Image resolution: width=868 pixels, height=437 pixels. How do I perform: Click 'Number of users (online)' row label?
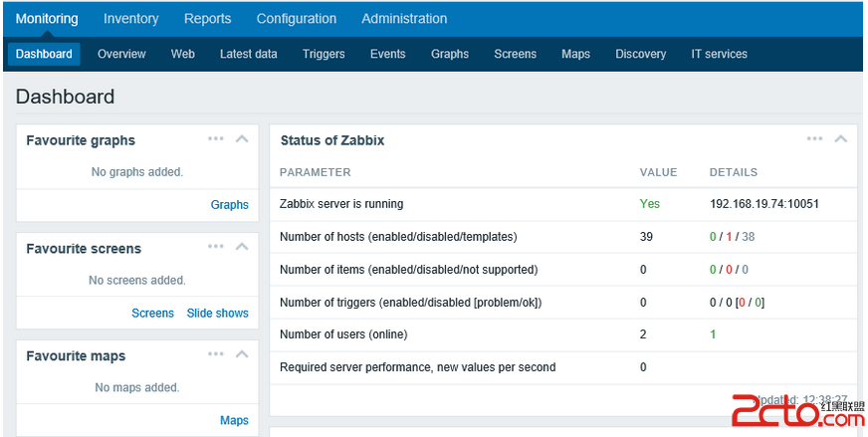click(x=343, y=334)
